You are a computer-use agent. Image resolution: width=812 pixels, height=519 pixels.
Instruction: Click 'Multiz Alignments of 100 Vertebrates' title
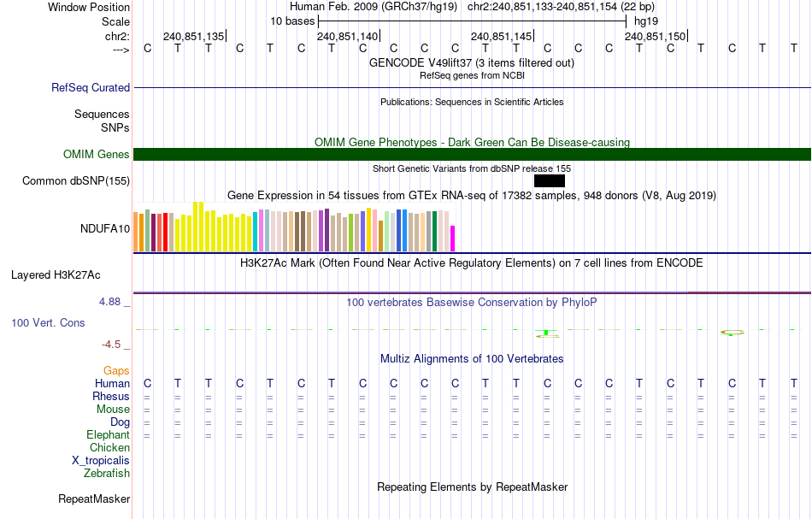(472, 358)
